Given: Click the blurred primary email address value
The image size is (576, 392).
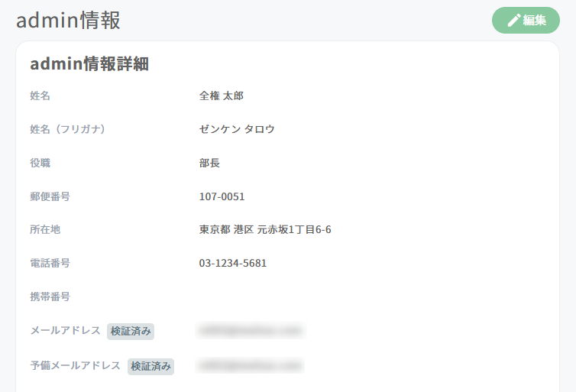Looking at the screenshot, I should tap(251, 330).
